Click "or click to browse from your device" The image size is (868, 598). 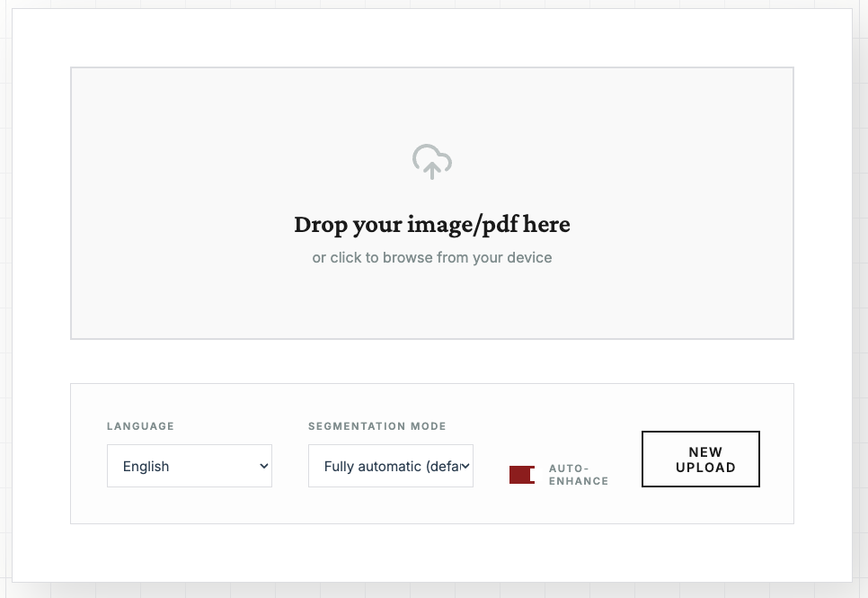coord(432,258)
